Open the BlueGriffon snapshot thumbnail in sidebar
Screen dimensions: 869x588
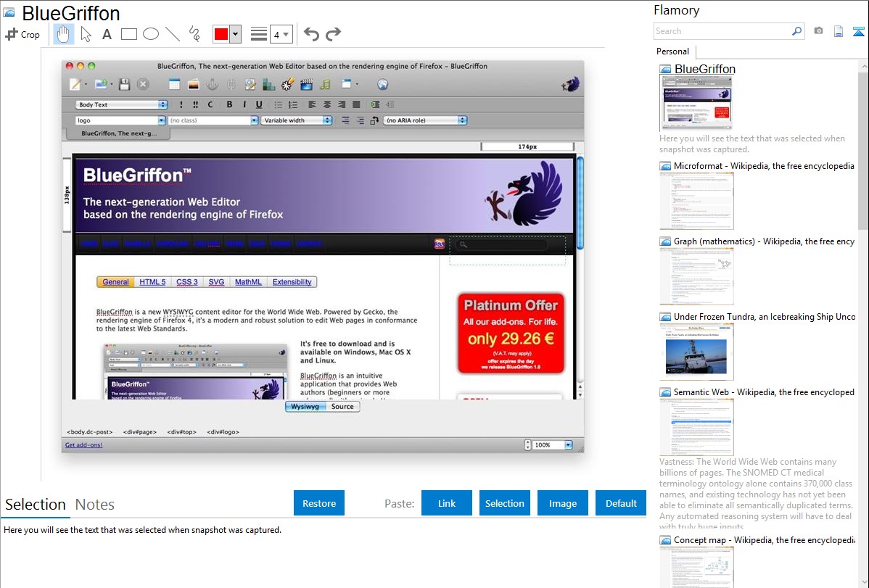(x=696, y=104)
